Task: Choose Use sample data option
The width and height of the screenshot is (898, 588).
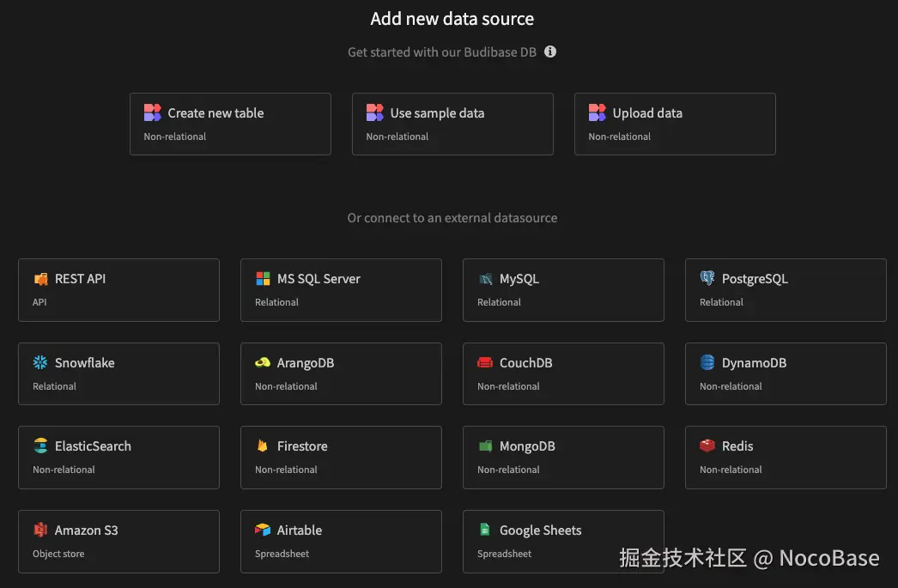Action: click(452, 124)
